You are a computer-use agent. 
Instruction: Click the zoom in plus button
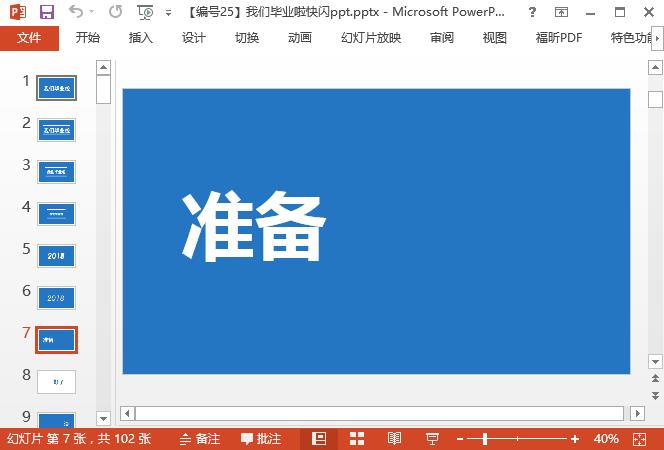[x=575, y=439]
